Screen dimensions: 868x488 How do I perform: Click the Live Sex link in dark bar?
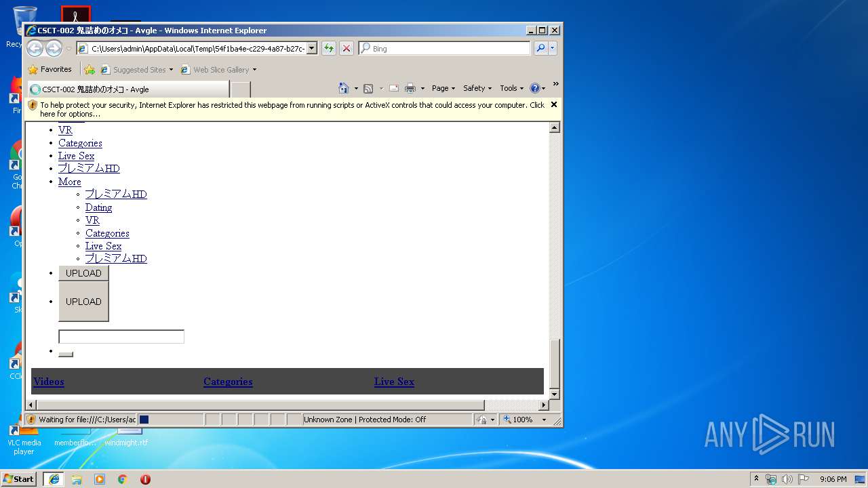pos(394,382)
